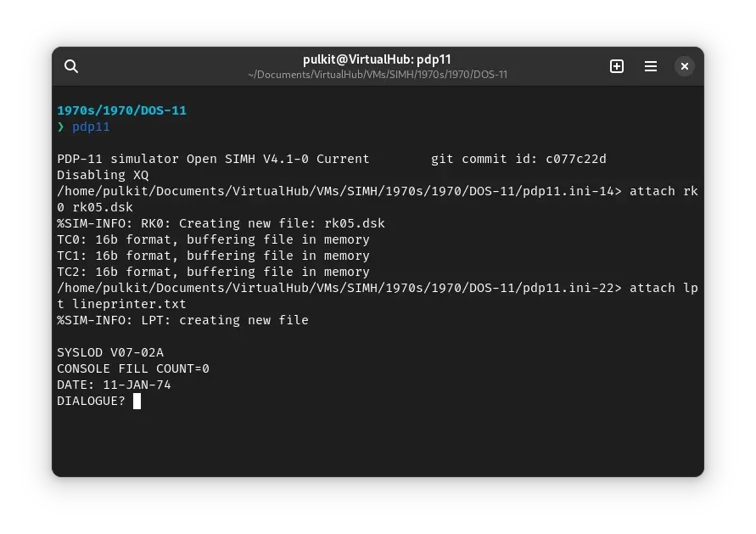Click the window title pulkit@VirtualHub: pdp11

coord(377,59)
